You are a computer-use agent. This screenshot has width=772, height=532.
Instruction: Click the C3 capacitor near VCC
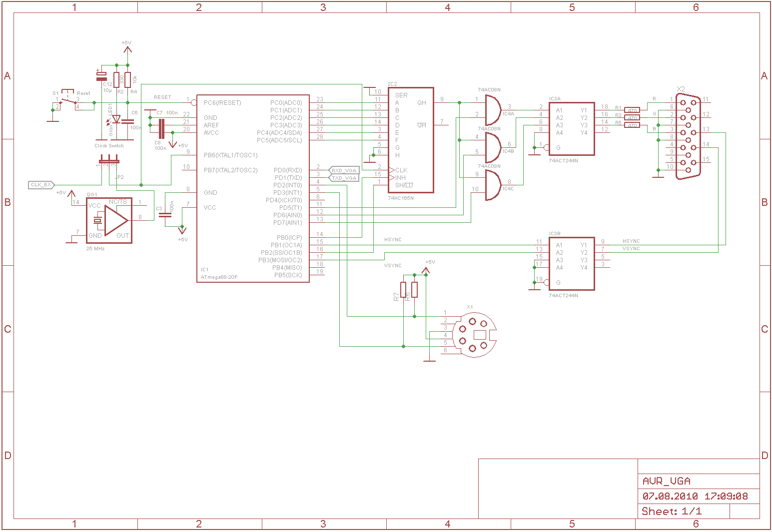tap(164, 215)
